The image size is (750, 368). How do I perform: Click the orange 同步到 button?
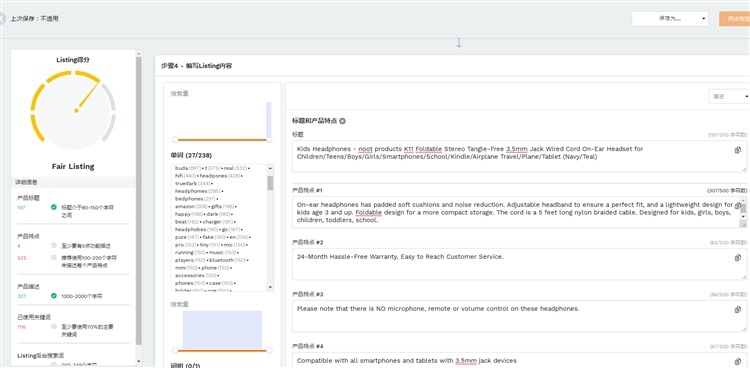pyautogui.click(x=734, y=19)
